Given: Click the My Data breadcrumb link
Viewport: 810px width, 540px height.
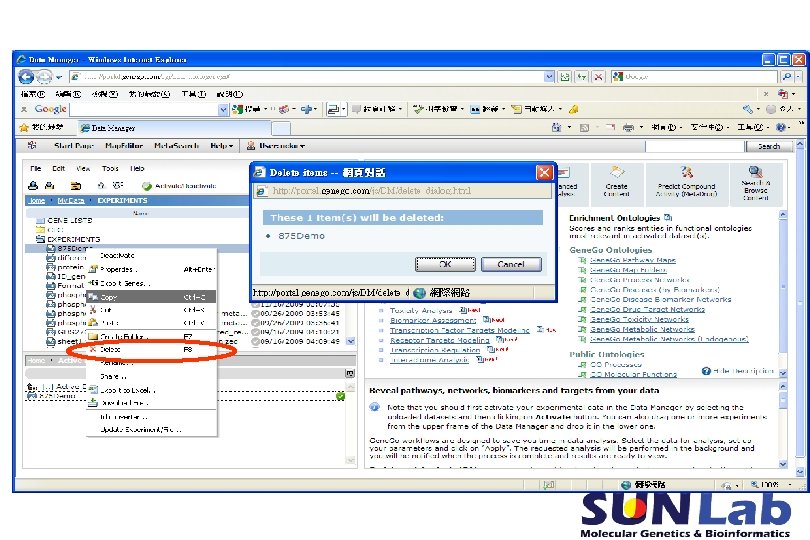Looking at the screenshot, I should pyautogui.click(x=71, y=200).
